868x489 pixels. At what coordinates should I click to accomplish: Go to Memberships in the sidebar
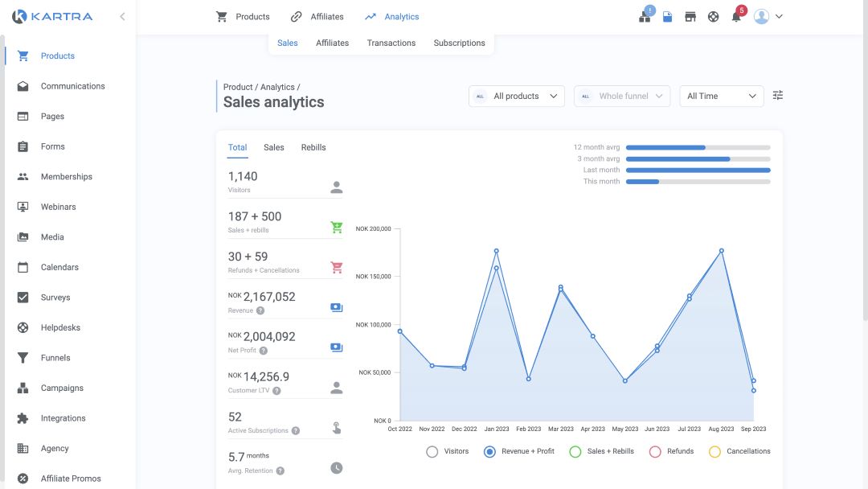(67, 177)
